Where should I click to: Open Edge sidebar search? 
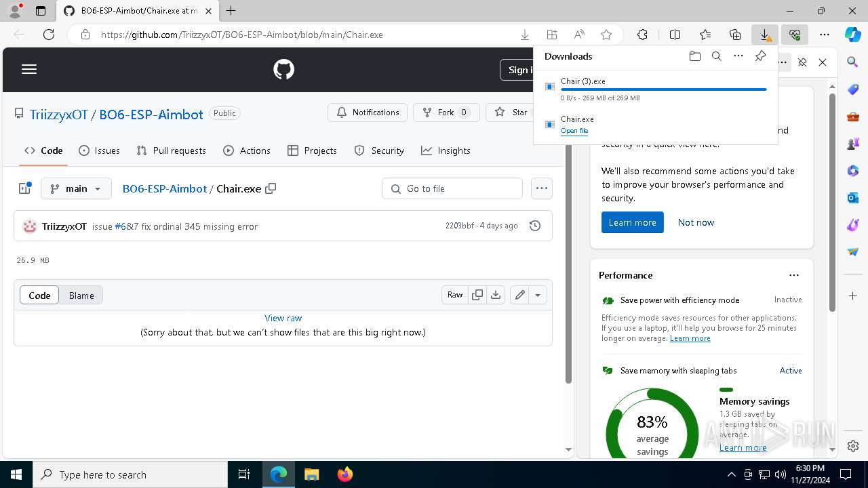[x=853, y=62]
